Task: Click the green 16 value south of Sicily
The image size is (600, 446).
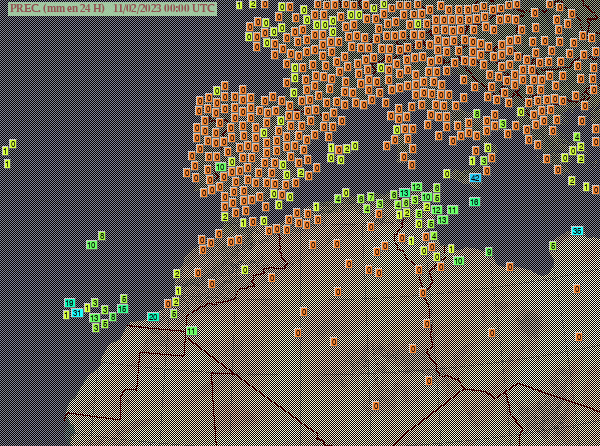Action: coord(474,202)
